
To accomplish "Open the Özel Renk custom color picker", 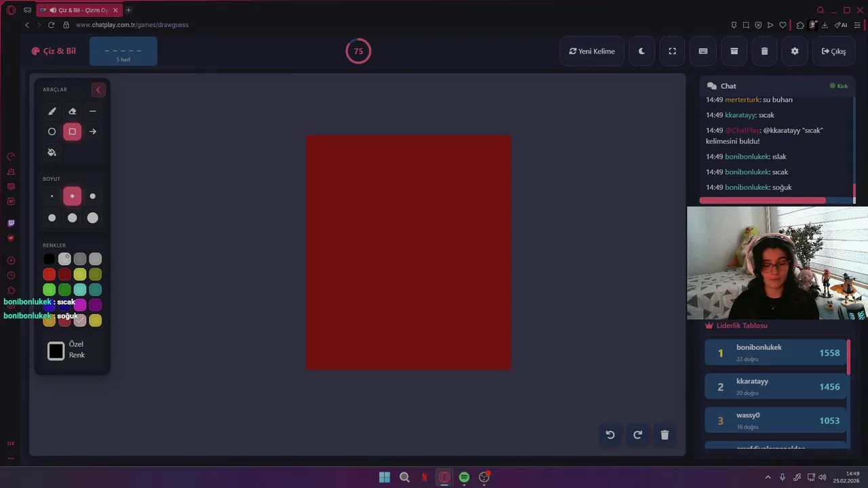I will click(x=56, y=350).
